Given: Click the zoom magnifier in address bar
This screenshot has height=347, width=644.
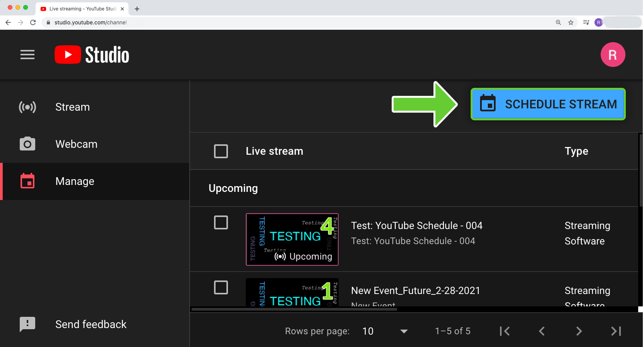Looking at the screenshot, I should (x=558, y=22).
